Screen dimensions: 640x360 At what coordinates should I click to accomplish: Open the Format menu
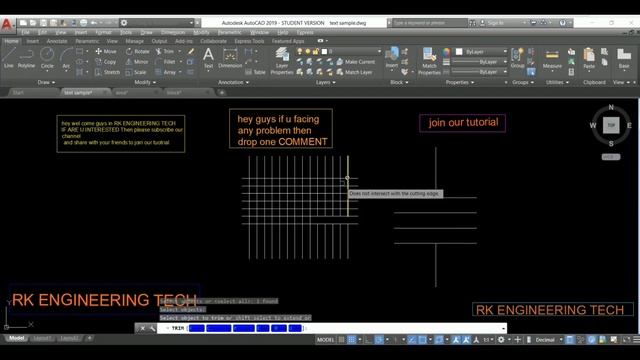[x=103, y=32]
